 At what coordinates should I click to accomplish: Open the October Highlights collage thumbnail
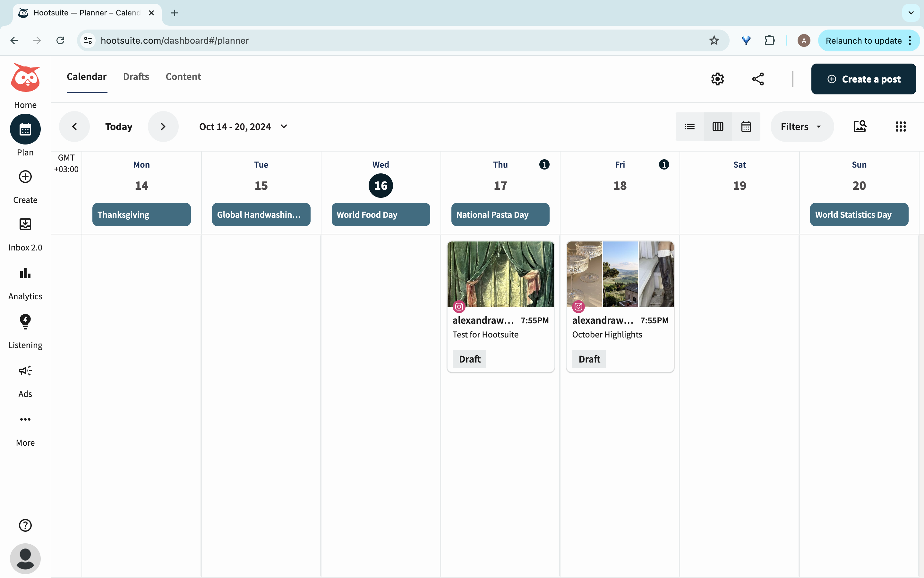tap(620, 274)
